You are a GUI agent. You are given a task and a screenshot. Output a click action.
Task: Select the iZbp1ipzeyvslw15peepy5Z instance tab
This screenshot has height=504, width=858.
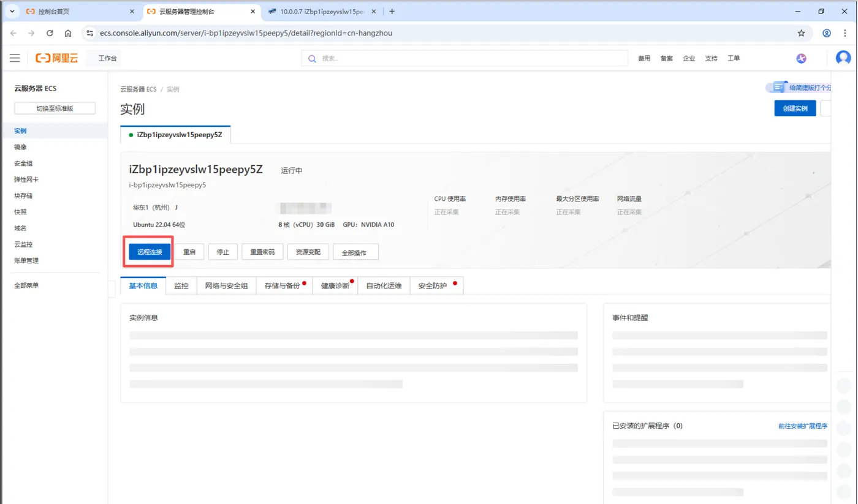click(176, 135)
